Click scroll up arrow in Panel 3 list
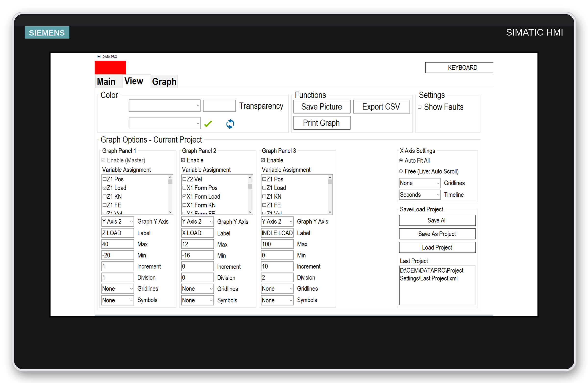Screen dimensions: 588x383 point(330,177)
